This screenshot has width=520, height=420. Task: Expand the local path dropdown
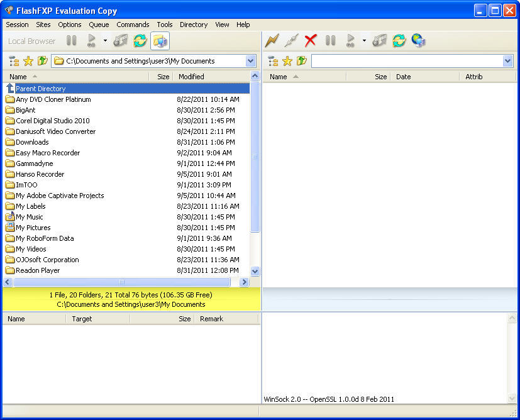(x=251, y=61)
